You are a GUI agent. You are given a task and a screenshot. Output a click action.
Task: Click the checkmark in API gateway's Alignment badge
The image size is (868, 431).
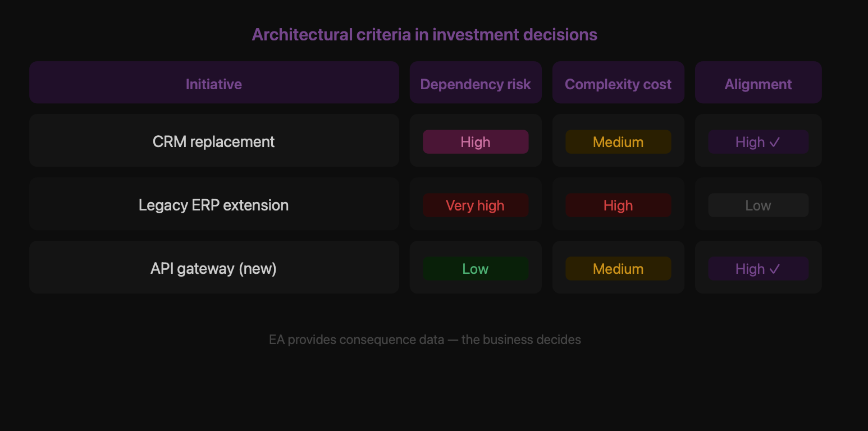point(775,269)
